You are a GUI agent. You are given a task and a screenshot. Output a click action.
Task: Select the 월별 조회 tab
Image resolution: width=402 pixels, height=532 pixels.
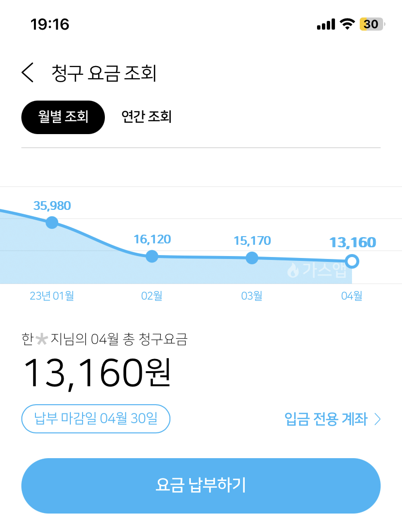(63, 117)
